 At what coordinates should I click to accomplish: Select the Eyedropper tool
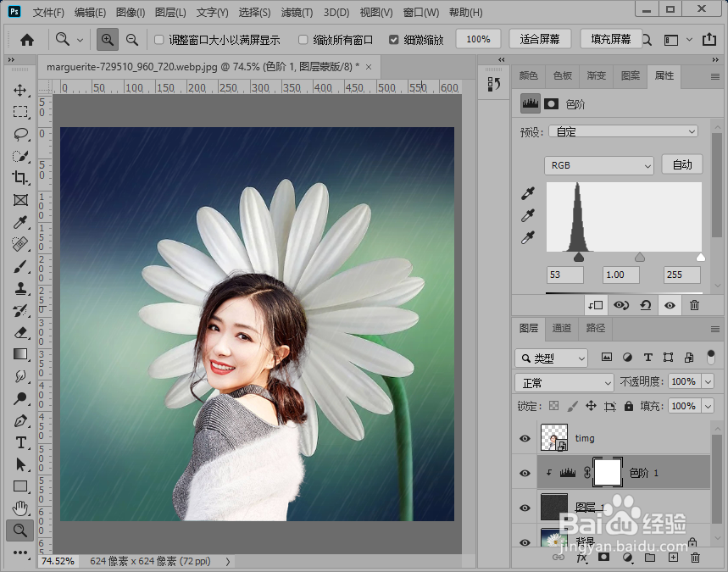tap(19, 222)
